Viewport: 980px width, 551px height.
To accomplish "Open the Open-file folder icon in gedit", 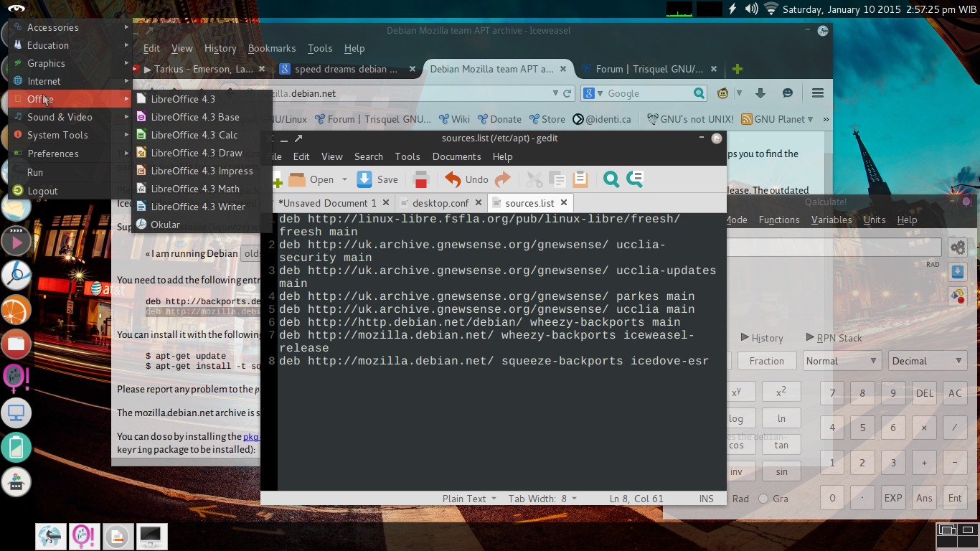I will pos(297,179).
